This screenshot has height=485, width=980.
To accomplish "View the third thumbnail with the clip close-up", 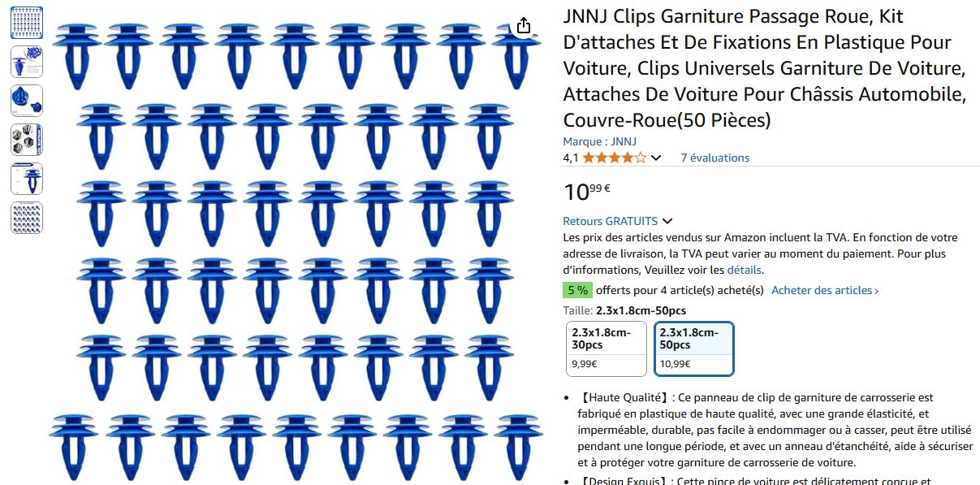I will coord(27,101).
